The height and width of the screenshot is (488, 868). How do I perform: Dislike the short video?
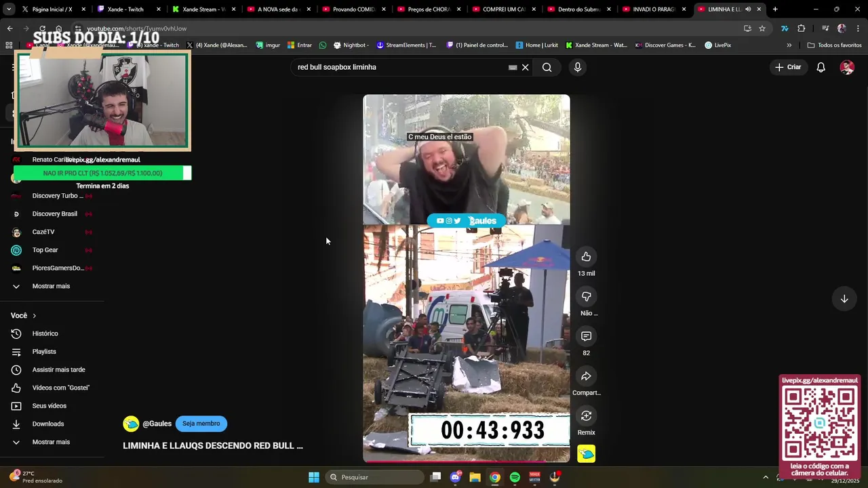click(586, 297)
